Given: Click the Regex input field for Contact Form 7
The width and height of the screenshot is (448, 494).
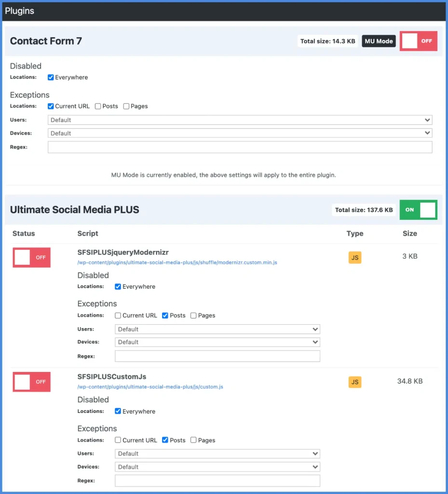Looking at the screenshot, I should pyautogui.click(x=240, y=147).
